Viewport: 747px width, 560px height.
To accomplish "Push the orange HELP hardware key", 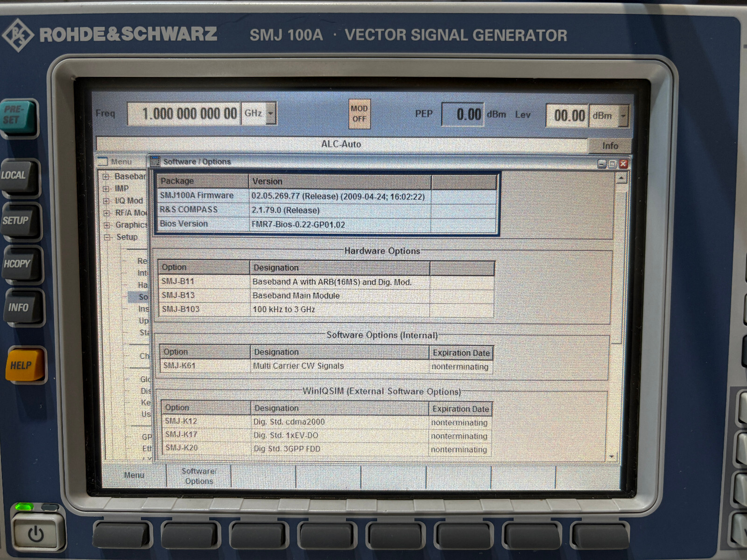I will [25, 365].
